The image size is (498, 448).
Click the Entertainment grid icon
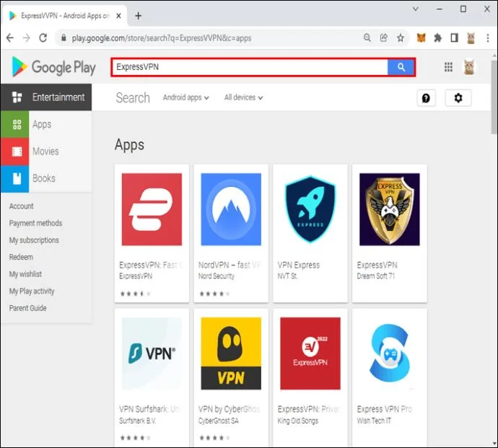(x=17, y=97)
